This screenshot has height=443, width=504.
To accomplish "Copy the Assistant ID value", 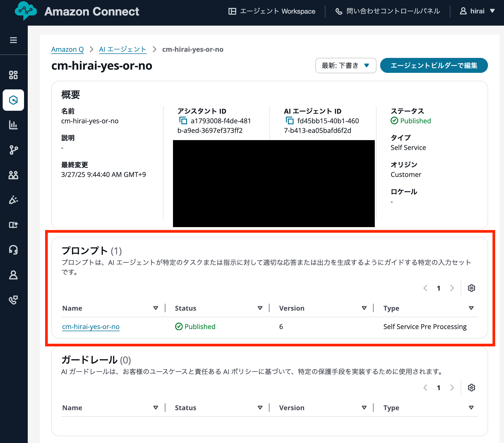I will coord(183,121).
